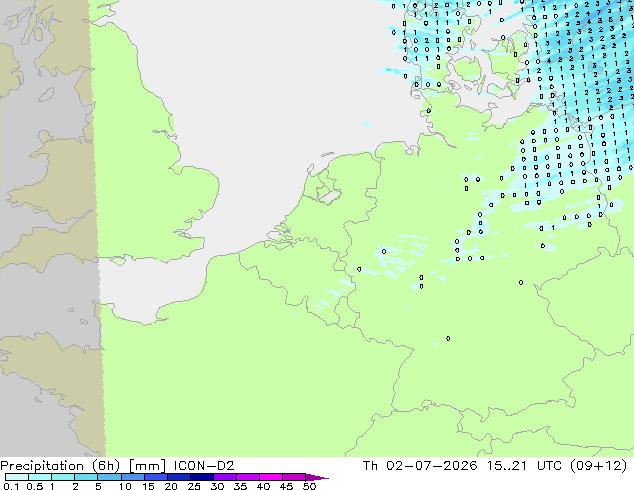Select the legend swatch between 0.1 and 0.5
Screen dimensions: 634x490
tap(17, 477)
